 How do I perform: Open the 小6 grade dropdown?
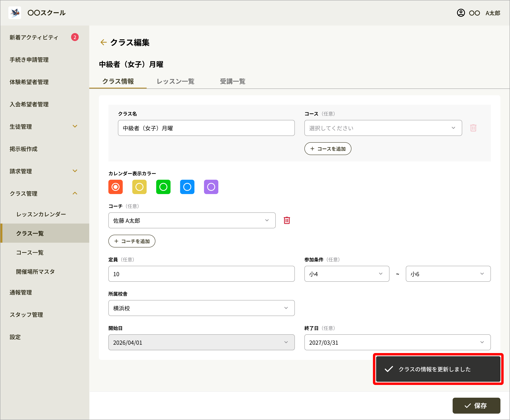click(x=448, y=274)
